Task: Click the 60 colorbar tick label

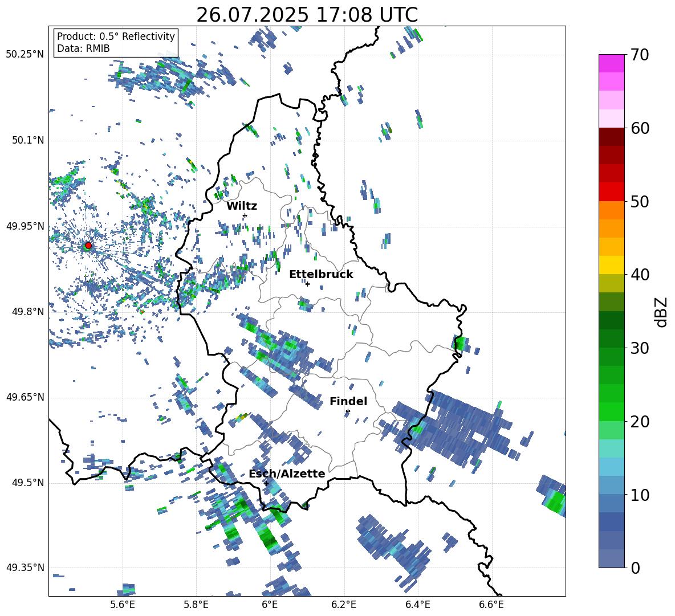Action: pos(640,128)
